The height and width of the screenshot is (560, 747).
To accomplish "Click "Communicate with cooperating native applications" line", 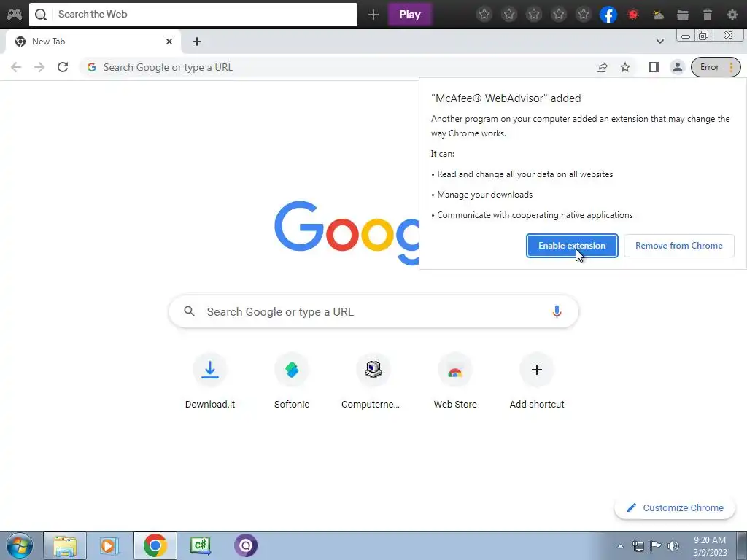I will [x=532, y=215].
